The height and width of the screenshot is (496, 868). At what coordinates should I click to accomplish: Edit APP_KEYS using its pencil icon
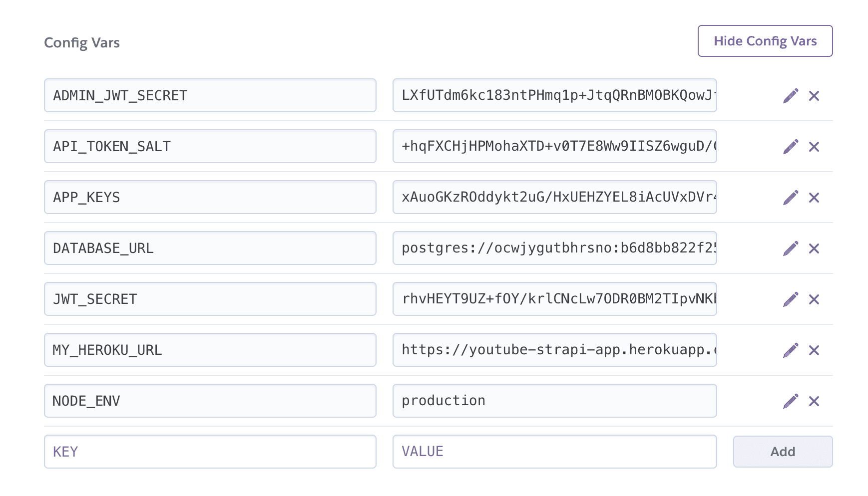(791, 197)
